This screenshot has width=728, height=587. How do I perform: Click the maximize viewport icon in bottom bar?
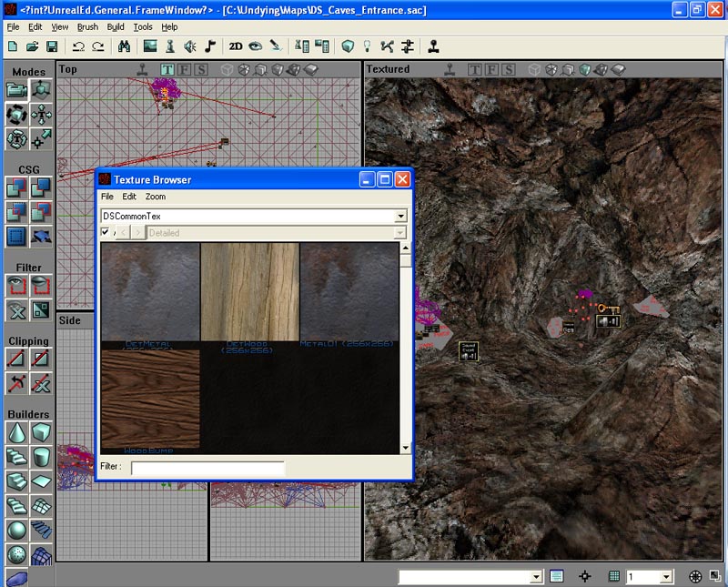[715, 576]
